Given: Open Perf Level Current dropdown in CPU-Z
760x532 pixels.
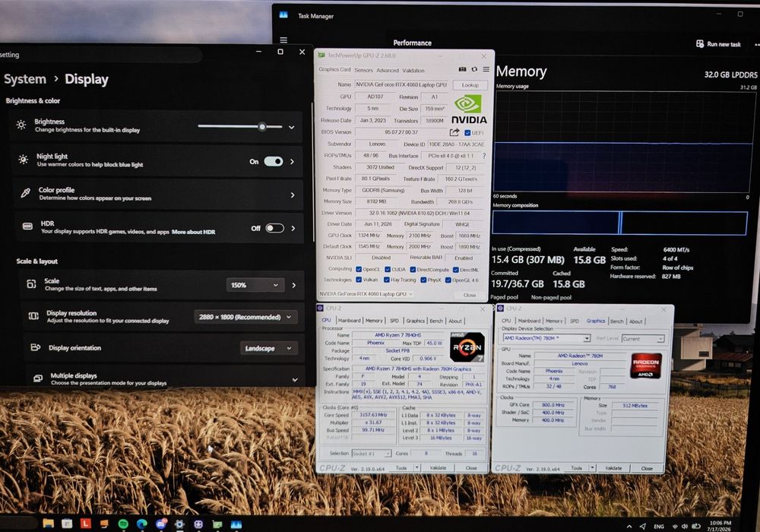Looking at the screenshot, I should pos(642,339).
